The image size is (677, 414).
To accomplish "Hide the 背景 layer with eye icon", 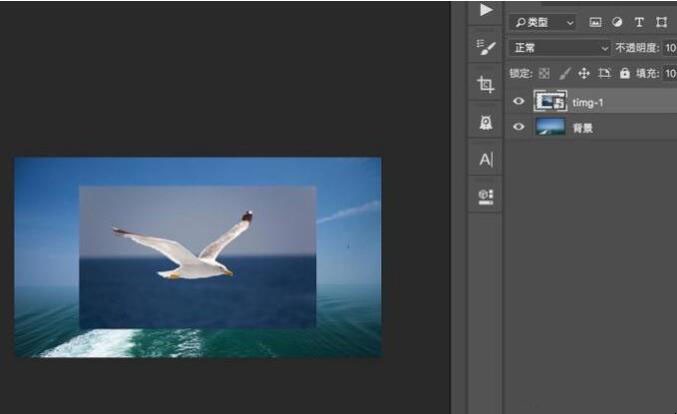I will (x=519, y=127).
